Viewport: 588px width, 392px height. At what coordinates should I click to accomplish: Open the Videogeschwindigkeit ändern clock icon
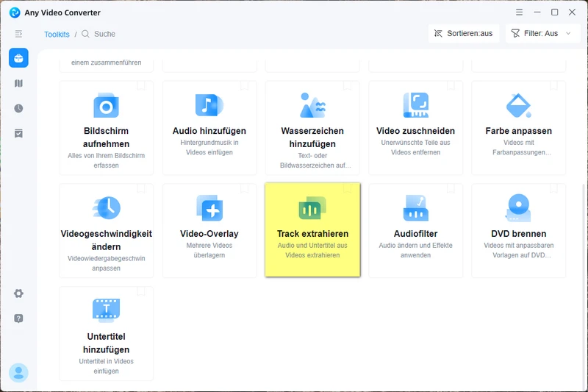click(x=107, y=208)
